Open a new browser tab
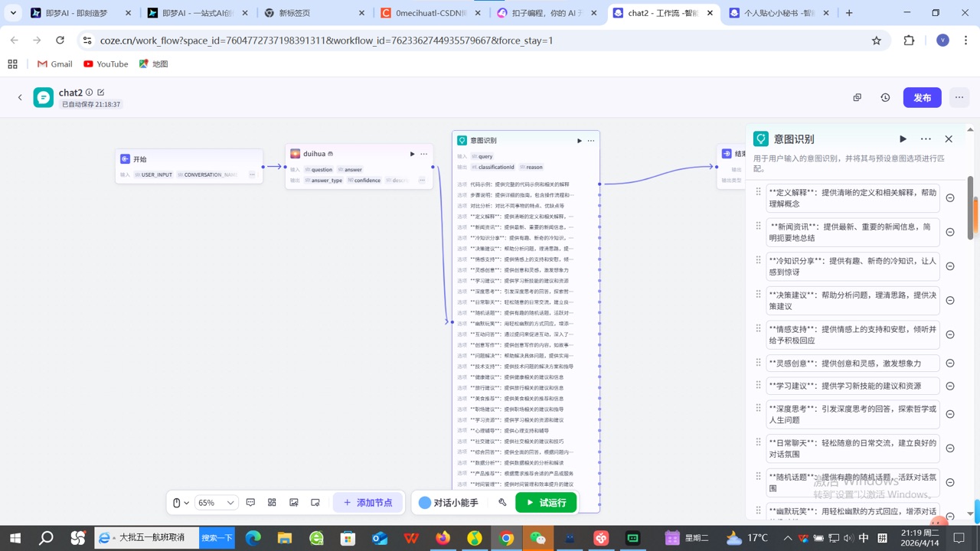 (849, 13)
